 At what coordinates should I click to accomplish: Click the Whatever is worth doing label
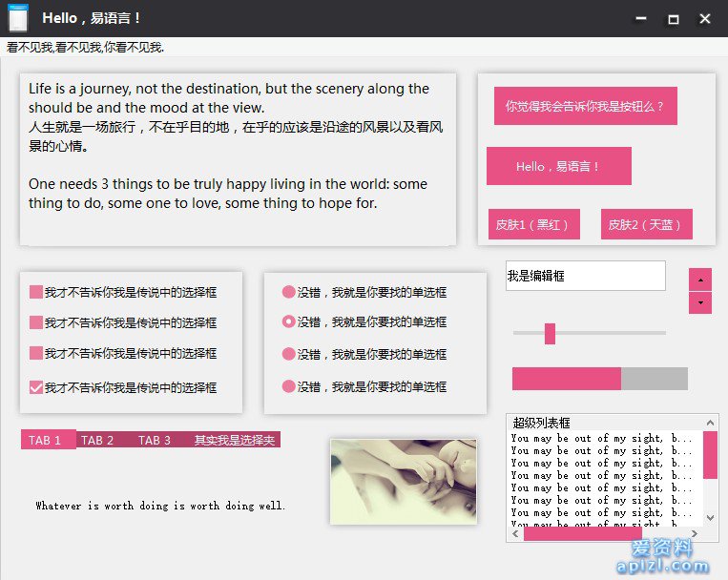[x=160, y=506]
